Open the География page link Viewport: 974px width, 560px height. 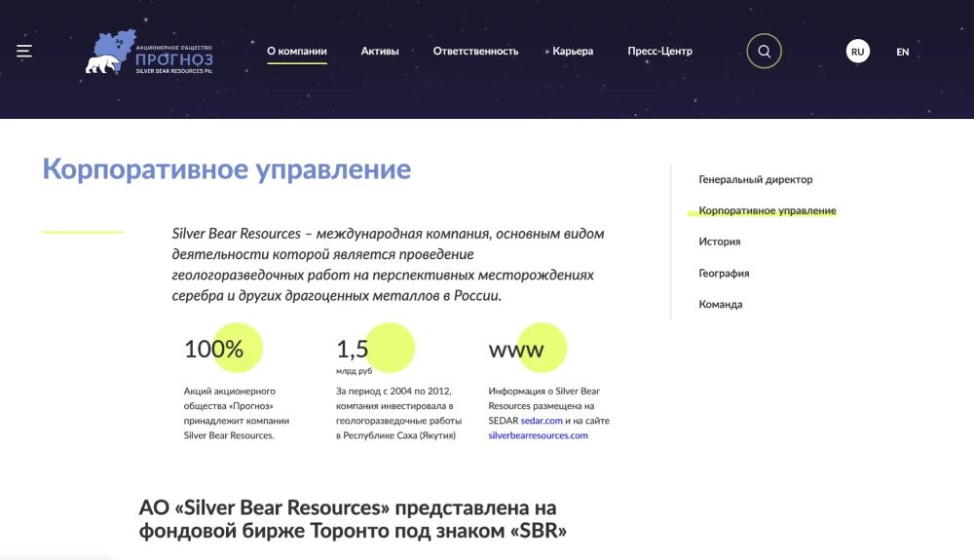[724, 273]
